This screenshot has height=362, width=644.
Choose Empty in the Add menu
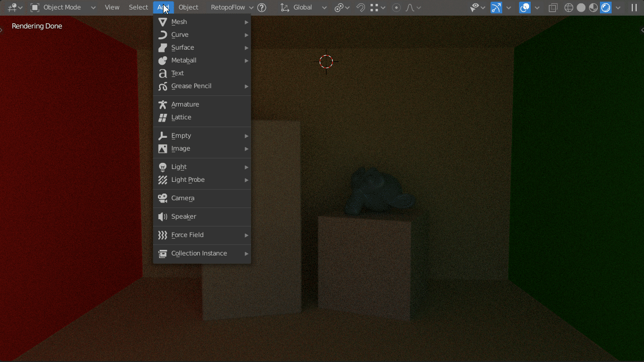[x=202, y=136]
